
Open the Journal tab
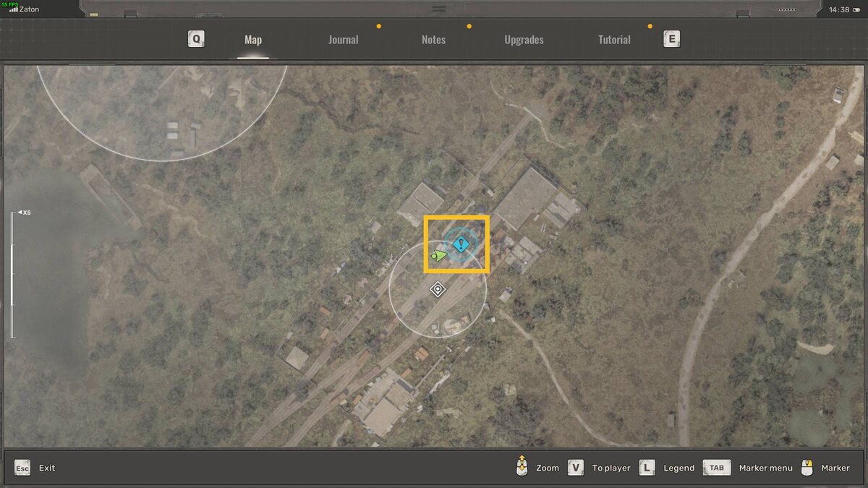click(x=343, y=40)
